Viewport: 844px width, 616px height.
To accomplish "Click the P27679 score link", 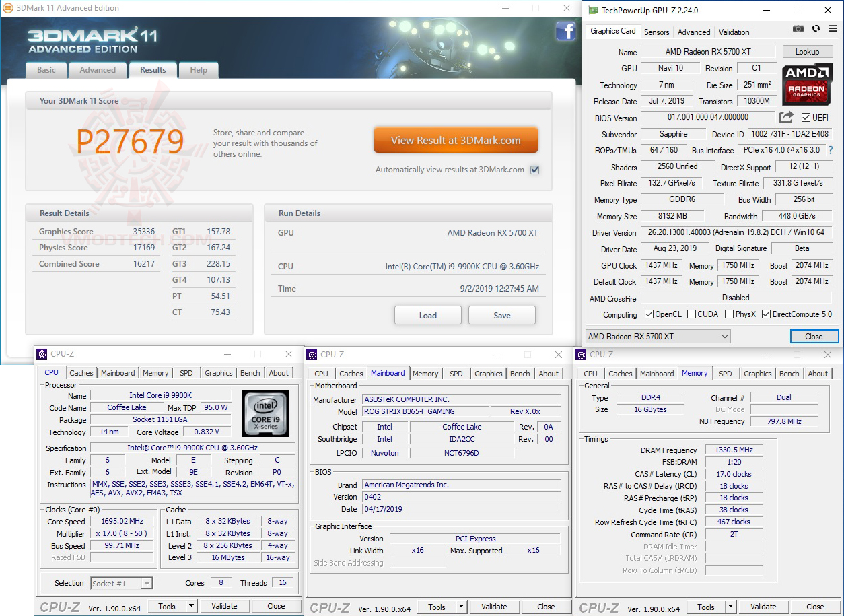I will pyautogui.click(x=132, y=141).
